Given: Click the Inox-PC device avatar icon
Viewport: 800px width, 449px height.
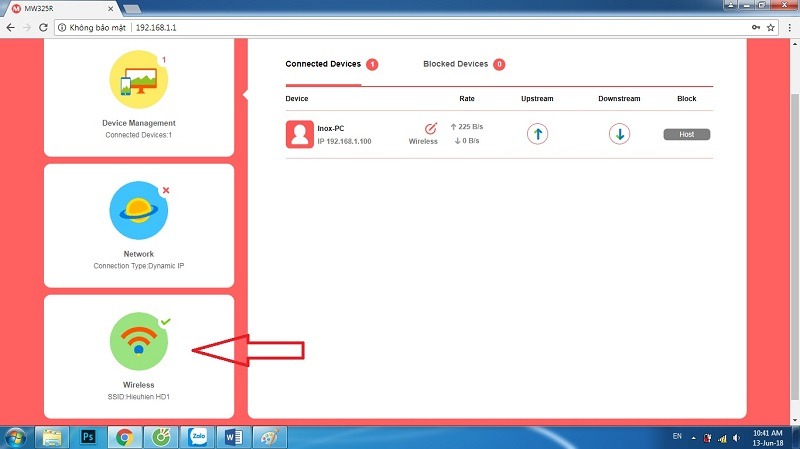Looking at the screenshot, I should [x=299, y=134].
